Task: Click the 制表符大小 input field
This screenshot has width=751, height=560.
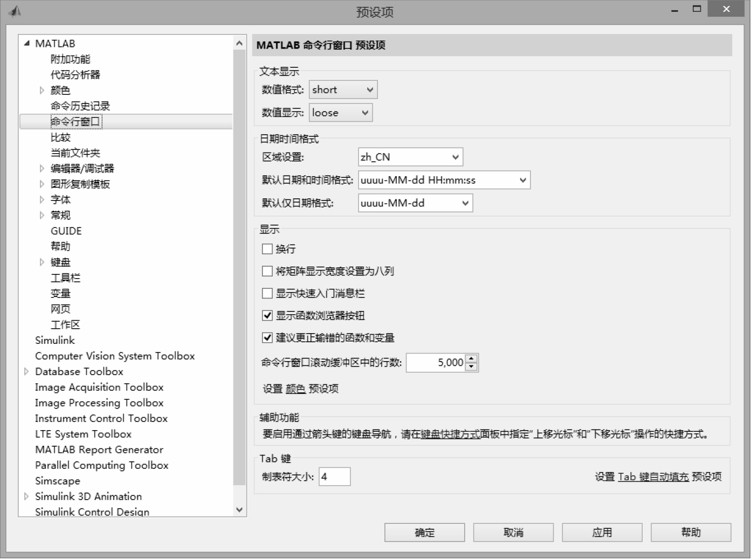Action: [x=334, y=476]
